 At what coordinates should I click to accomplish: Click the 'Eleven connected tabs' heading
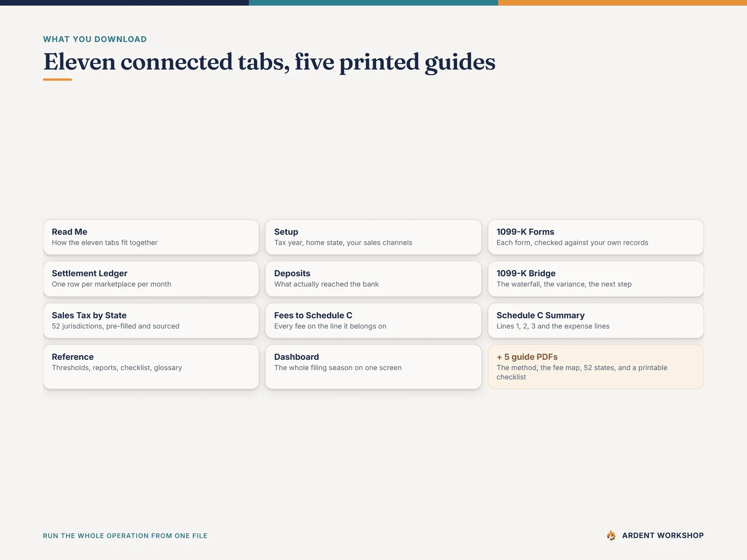point(269,63)
